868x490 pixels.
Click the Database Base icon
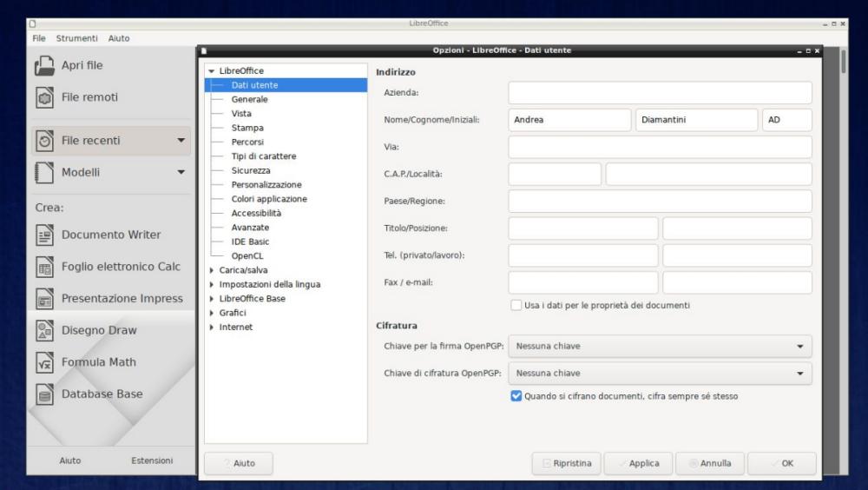(x=44, y=394)
